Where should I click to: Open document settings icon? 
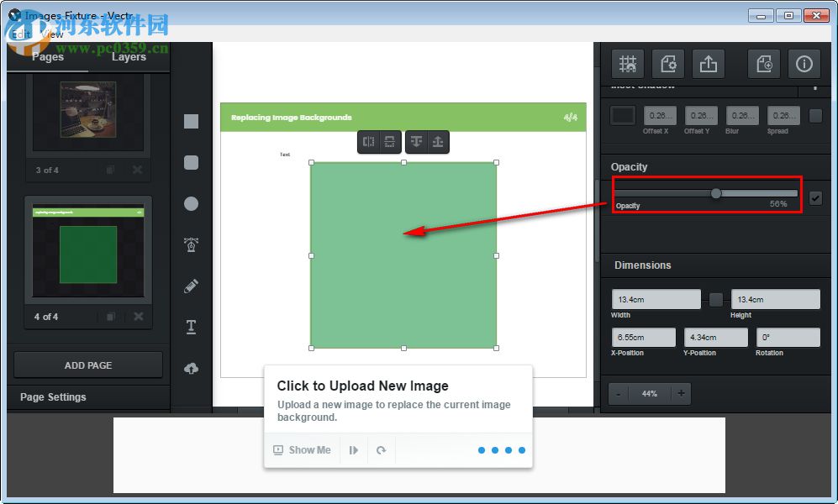click(x=668, y=64)
